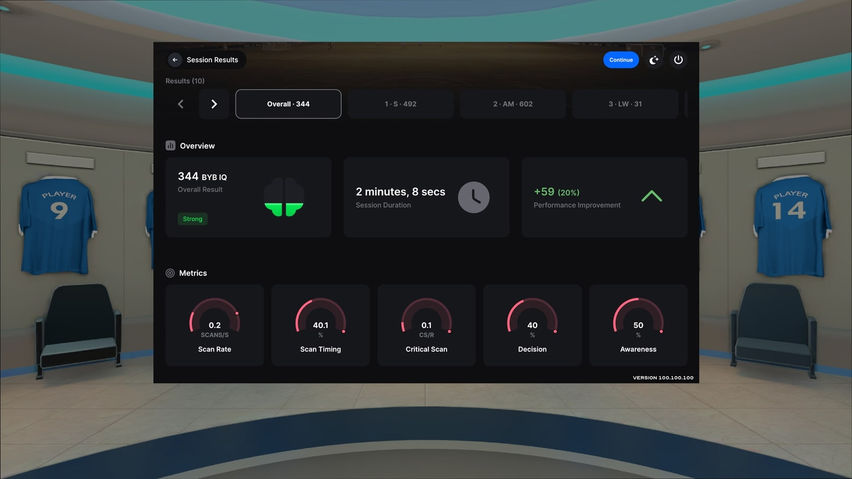Click the Results (10) label
The height and width of the screenshot is (479, 852).
coord(185,81)
